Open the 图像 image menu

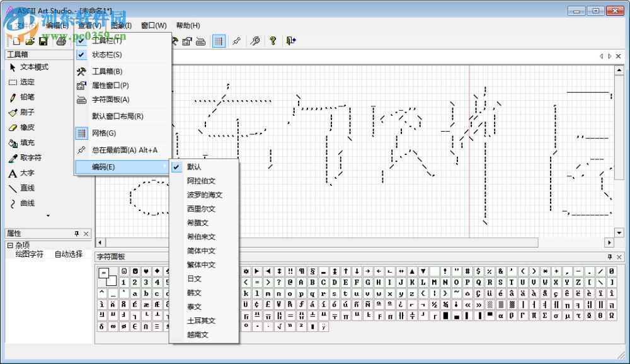[x=120, y=25]
